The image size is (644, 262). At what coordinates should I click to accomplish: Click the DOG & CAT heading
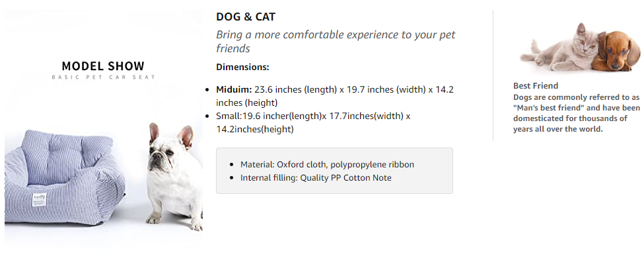click(246, 17)
